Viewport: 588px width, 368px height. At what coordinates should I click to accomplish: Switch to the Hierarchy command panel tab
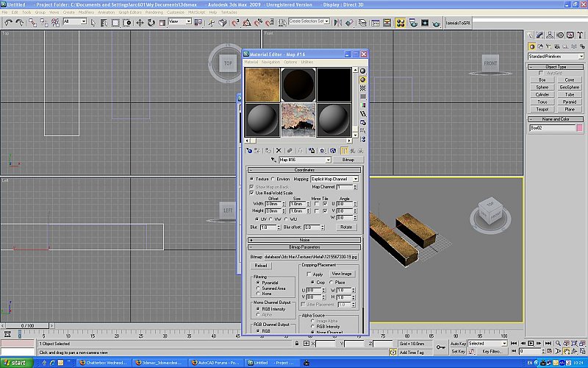550,35
